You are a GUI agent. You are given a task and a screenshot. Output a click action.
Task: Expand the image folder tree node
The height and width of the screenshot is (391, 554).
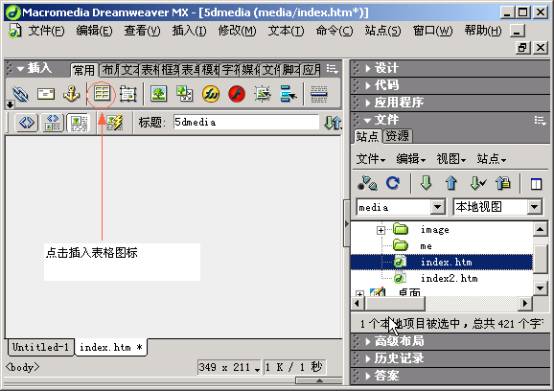point(381,231)
